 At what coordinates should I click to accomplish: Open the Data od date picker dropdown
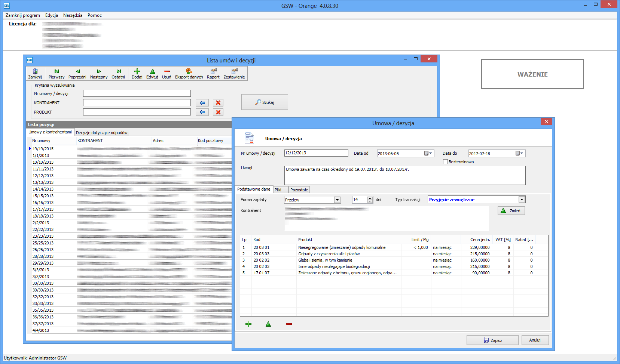pos(428,154)
